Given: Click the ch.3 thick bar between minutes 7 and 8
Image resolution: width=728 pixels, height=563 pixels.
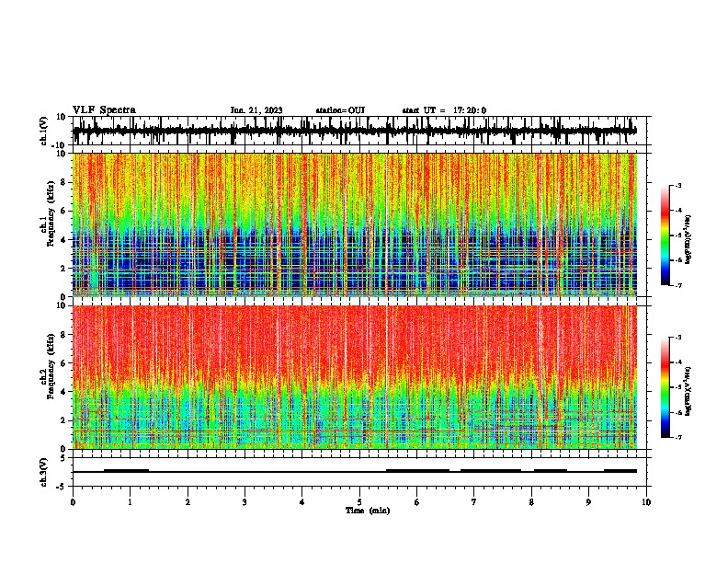Looking at the screenshot, I should pyautogui.click(x=491, y=471).
